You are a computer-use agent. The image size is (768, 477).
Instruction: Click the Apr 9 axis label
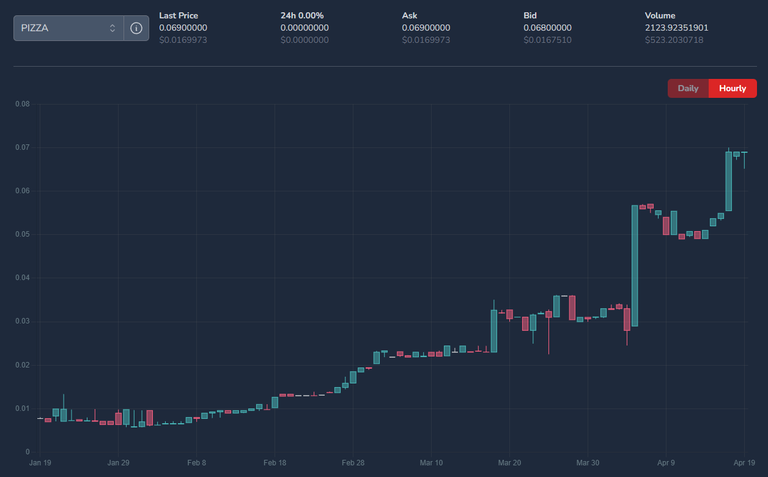click(x=666, y=463)
